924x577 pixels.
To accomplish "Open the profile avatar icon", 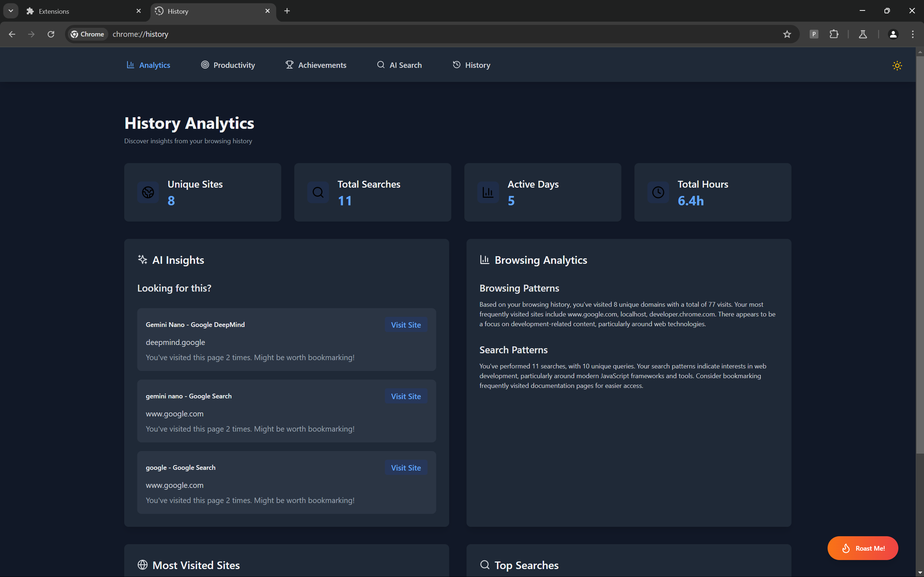I will (x=893, y=34).
